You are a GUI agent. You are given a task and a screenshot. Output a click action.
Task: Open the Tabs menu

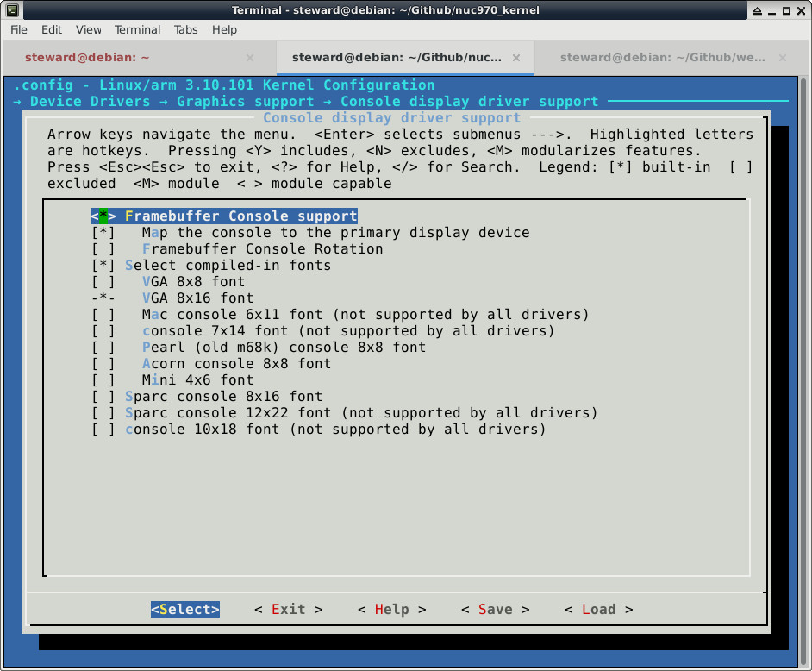[x=185, y=29]
